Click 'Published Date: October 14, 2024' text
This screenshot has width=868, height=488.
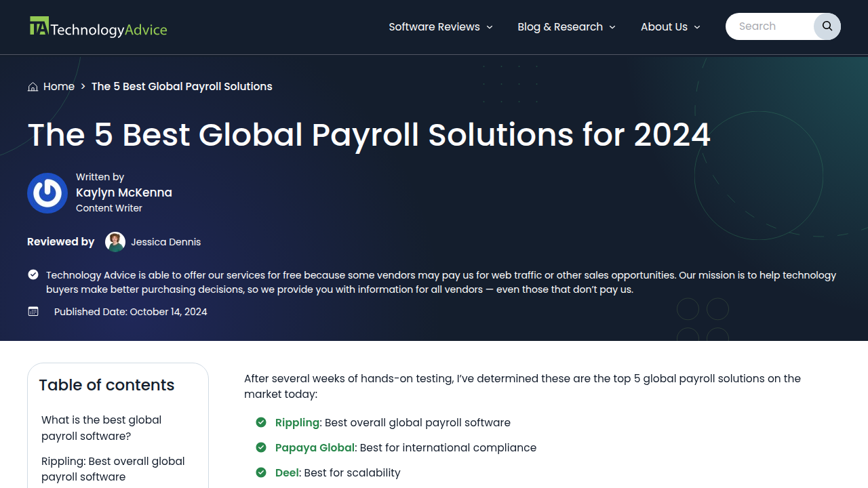(131, 312)
